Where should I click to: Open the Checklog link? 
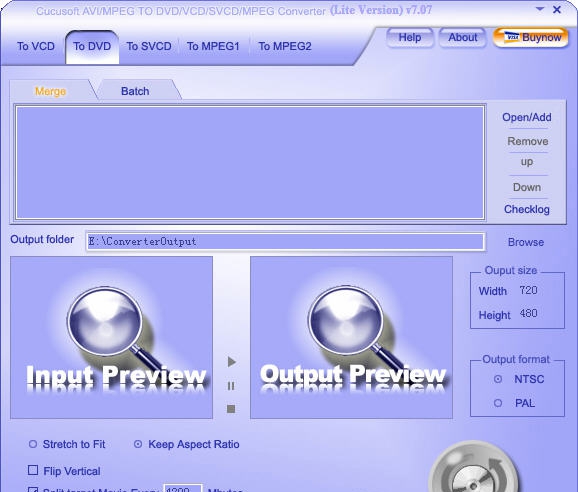click(527, 209)
